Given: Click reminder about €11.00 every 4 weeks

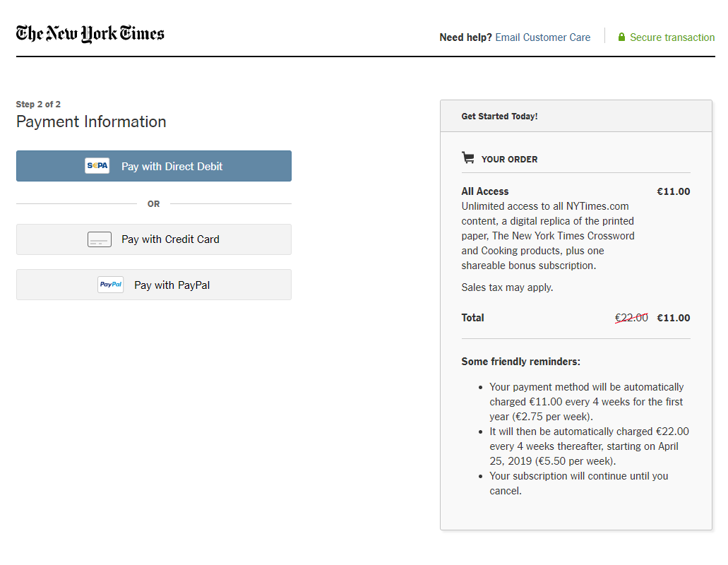Looking at the screenshot, I should point(586,402).
